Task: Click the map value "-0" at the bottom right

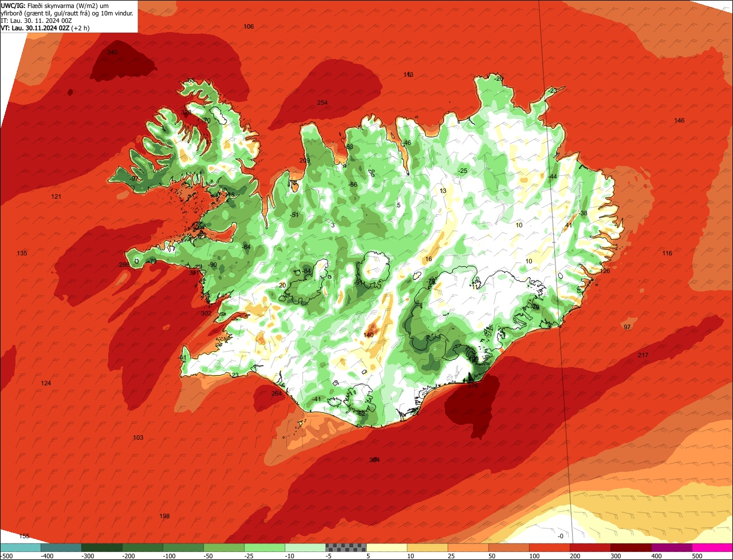Action: click(561, 537)
